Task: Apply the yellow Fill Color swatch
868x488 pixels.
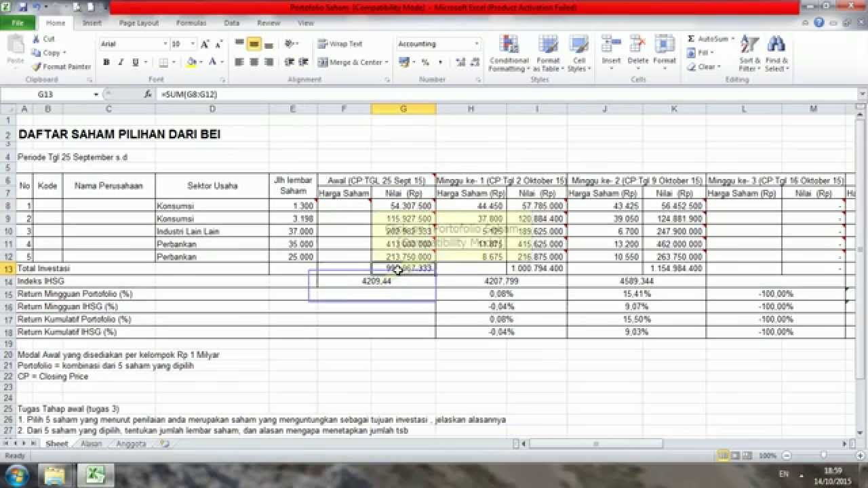Action: coord(191,62)
